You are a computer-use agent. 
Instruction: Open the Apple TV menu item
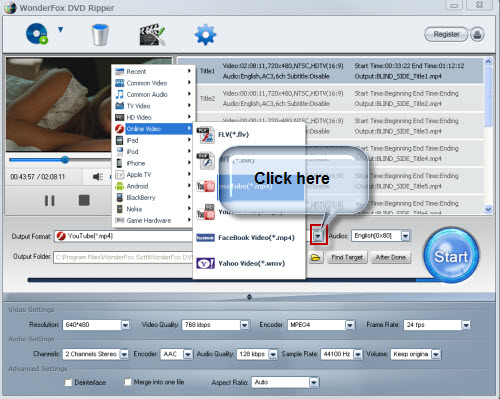[153, 175]
